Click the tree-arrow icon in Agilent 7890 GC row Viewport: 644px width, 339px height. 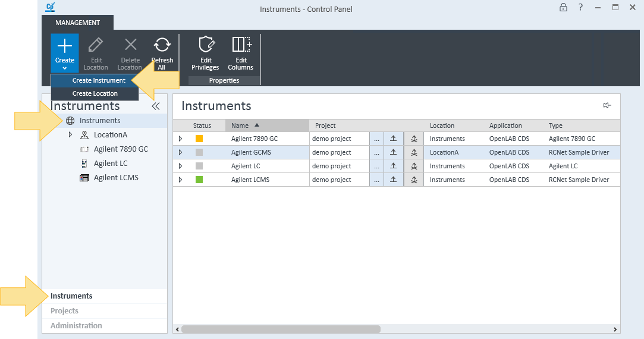[414, 139]
